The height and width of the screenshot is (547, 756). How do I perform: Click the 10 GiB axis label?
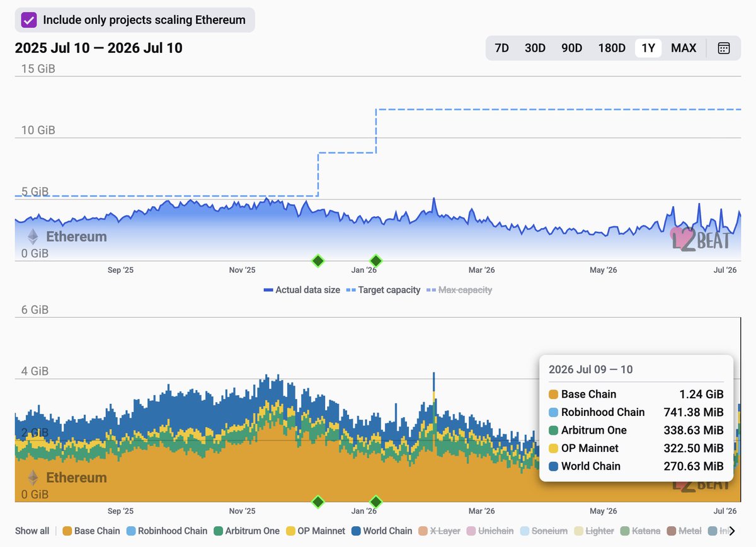(38, 130)
